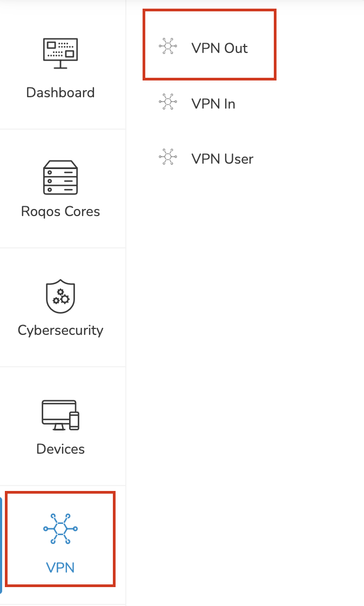Click the network icon beside VPN User
This screenshot has height=606, width=364.
[x=168, y=157]
